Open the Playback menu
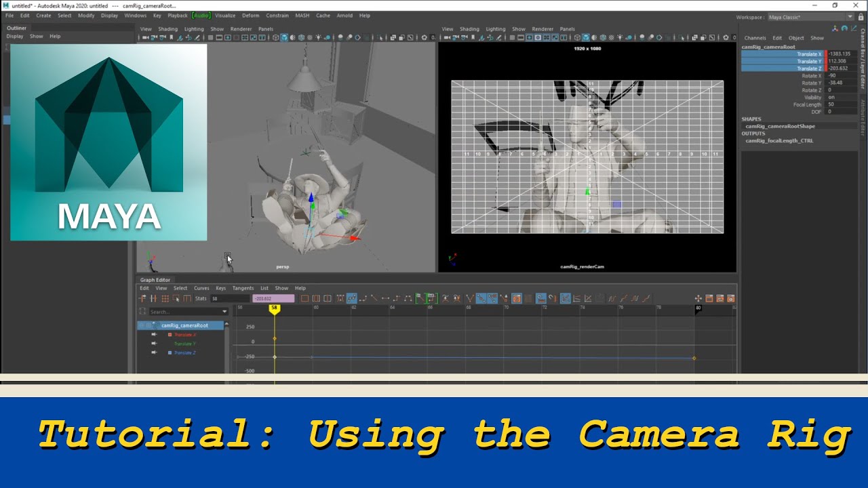Screen dimensions: 868x488 178,16
